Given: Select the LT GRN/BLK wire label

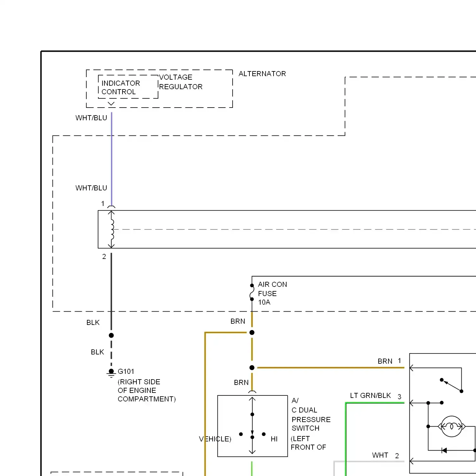Looking at the screenshot, I should (x=370, y=395).
